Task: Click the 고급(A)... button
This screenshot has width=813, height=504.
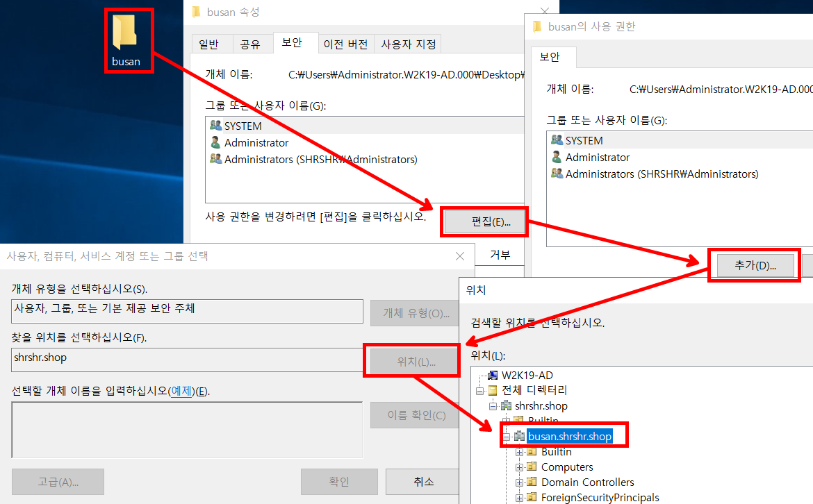Action: (58, 482)
